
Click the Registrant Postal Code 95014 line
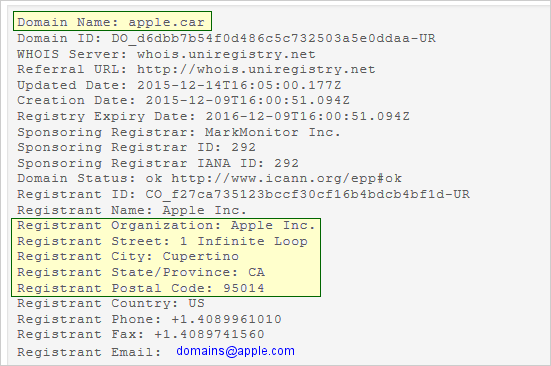tap(141, 288)
